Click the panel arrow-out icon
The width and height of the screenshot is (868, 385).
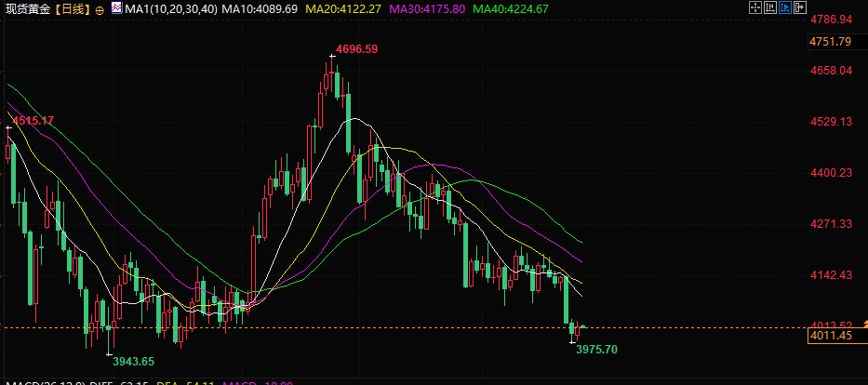(800, 7)
